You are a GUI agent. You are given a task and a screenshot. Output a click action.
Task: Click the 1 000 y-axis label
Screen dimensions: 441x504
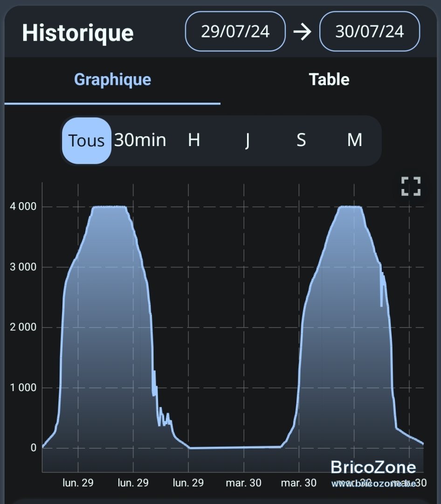23,388
